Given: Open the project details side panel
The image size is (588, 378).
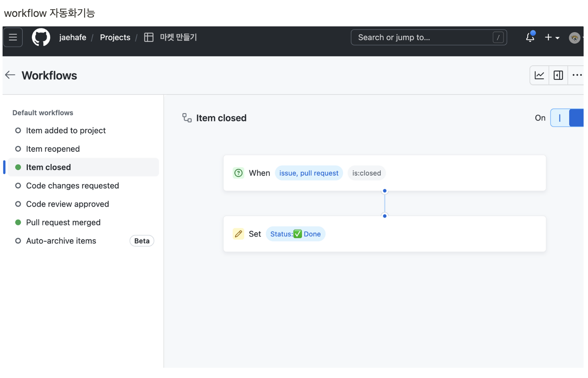Looking at the screenshot, I should point(558,75).
